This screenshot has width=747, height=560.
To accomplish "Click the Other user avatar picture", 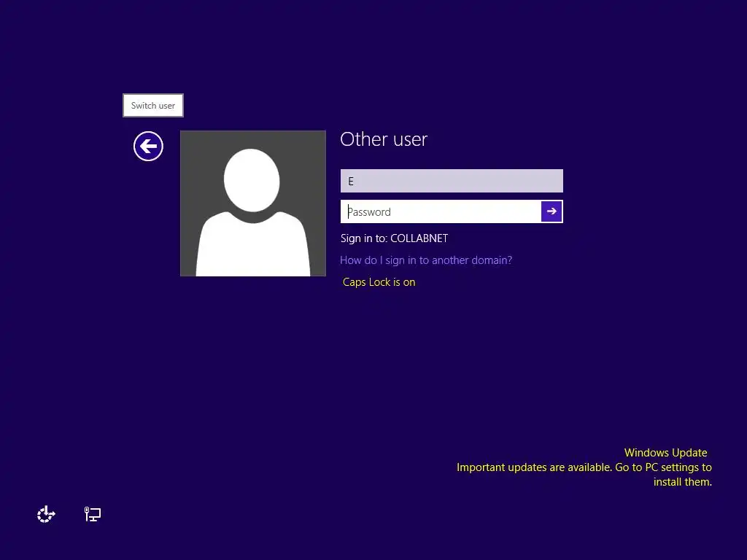I will click(x=253, y=203).
